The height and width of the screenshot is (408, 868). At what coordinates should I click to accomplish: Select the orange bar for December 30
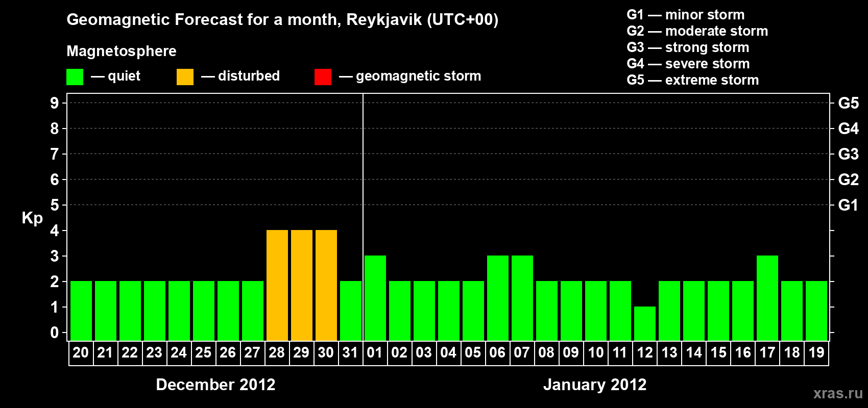pyautogui.click(x=326, y=285)
